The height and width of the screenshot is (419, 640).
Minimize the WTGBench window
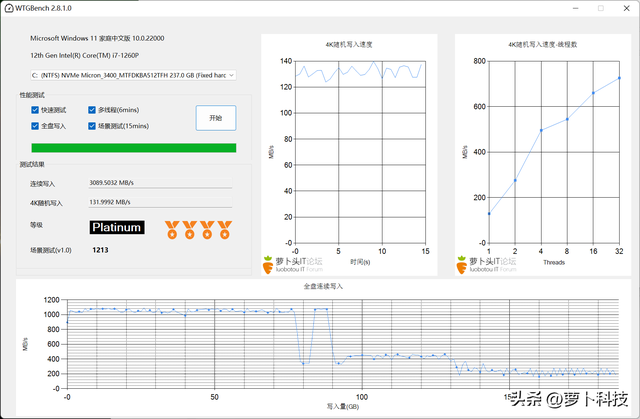576,8
